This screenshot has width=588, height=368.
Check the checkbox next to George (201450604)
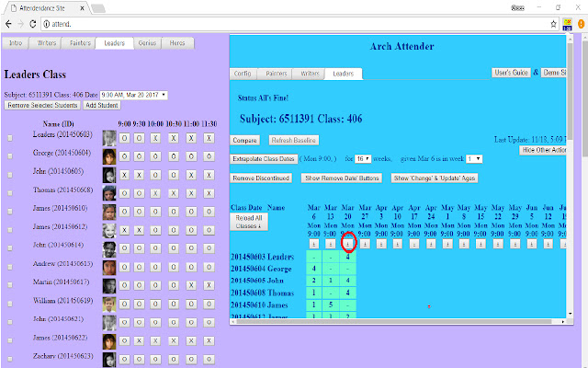(11, 155)
